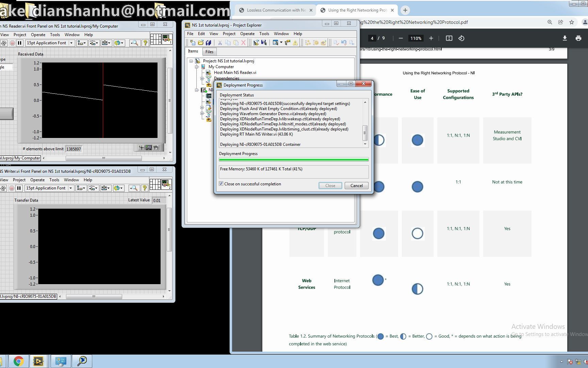Image resolution: width=588 pixels, height=368 pixels.
Task: Uncheck Close on successful completion
Action: (221, 184)
